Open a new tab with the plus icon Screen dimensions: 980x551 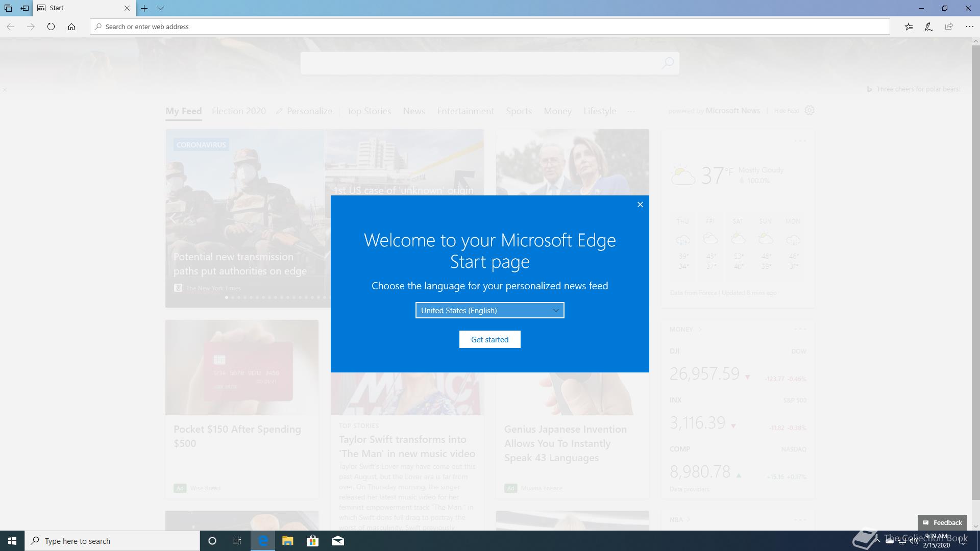(144, 8)
